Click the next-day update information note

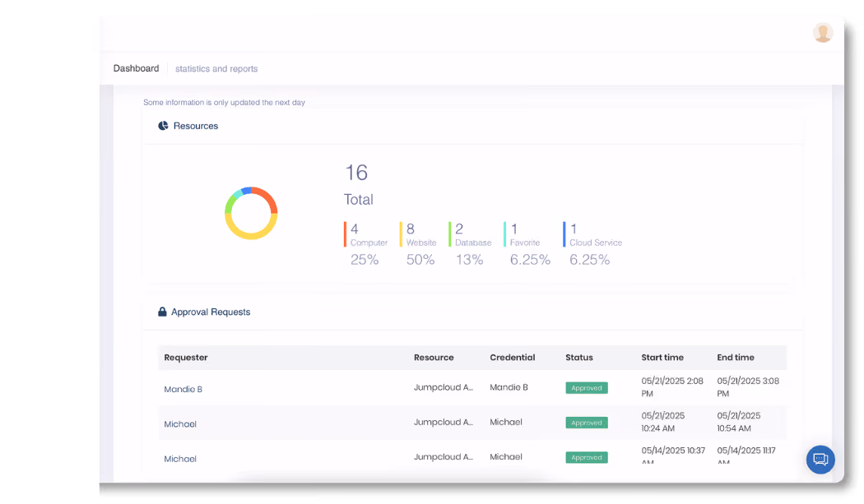(x=225, y=103)
